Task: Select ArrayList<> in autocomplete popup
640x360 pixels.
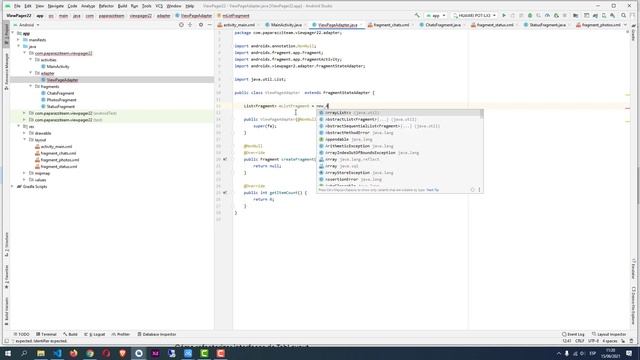Action: (x=400, y=113)
